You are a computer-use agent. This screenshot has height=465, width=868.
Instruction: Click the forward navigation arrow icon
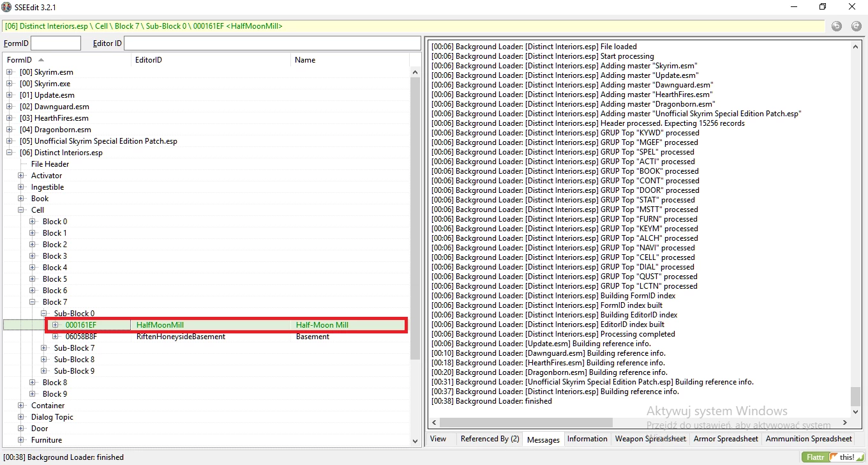(x=856, y=26)
